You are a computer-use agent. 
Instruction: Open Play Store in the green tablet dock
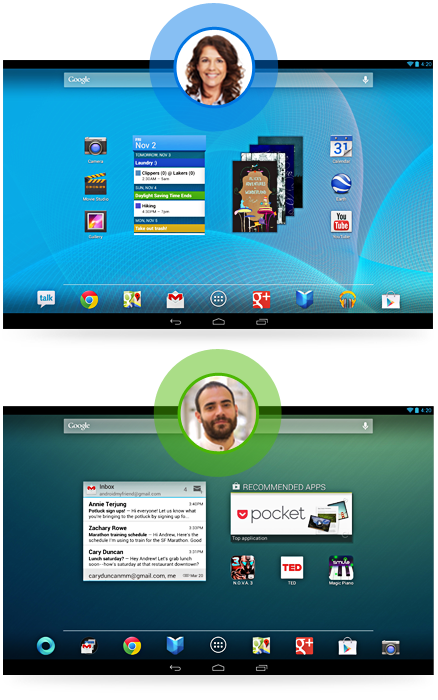tap(347, 646)
